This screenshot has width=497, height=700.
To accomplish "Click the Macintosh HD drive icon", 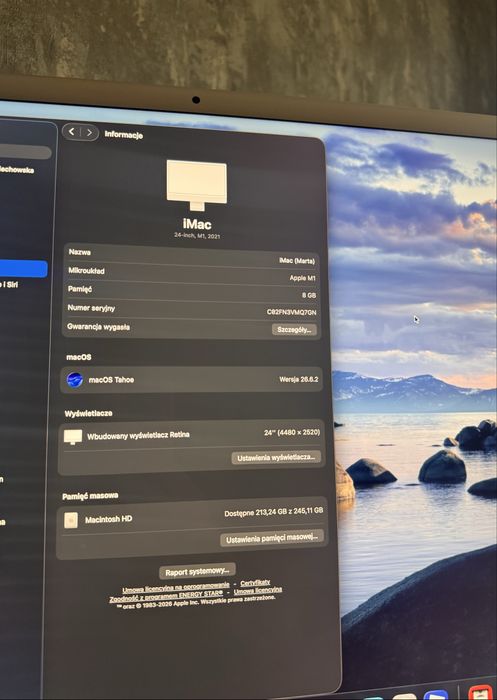I will [x=71, y=520].
